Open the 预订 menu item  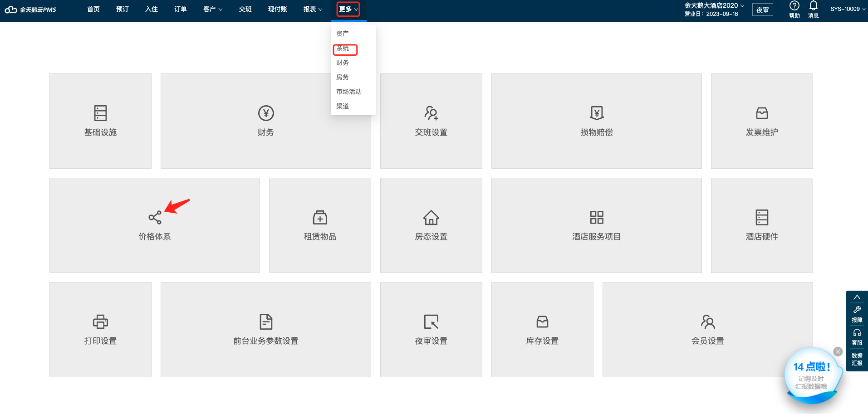click(123, 9)
